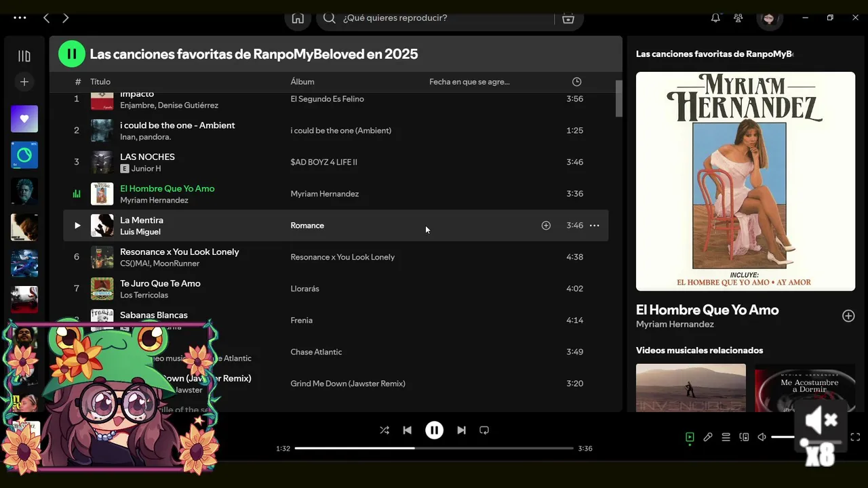Pause playlist with green header button

click(72, 54)
